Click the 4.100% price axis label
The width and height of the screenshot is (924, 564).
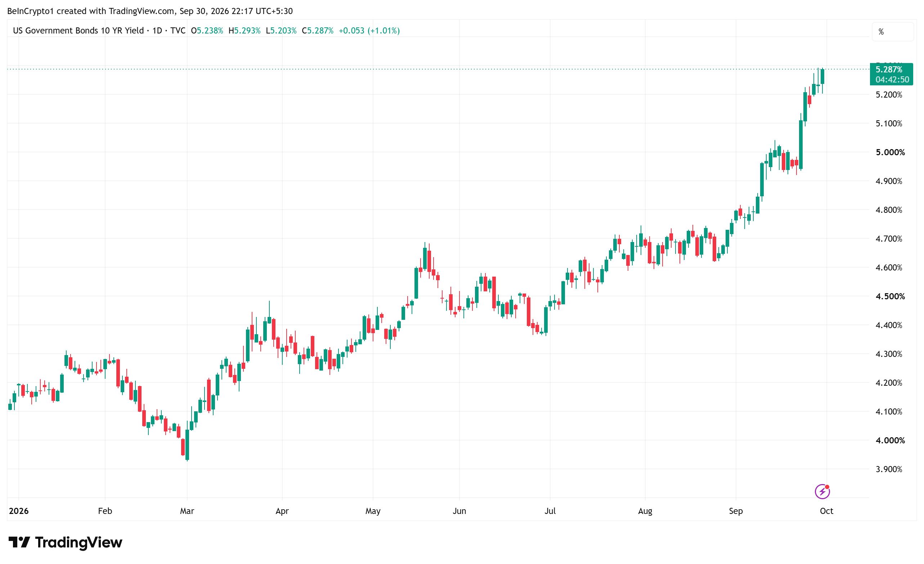pyautogui.click(x=889, y=412)
